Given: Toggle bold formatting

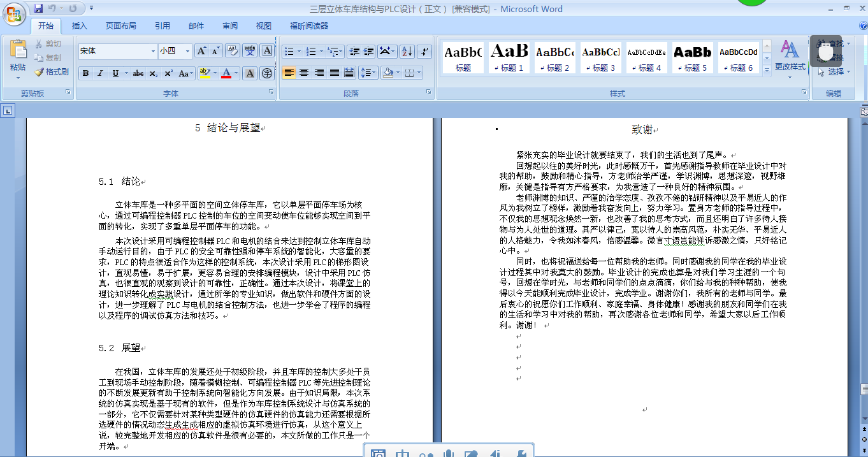Looking at the screenshot, I should click(85, 73).
